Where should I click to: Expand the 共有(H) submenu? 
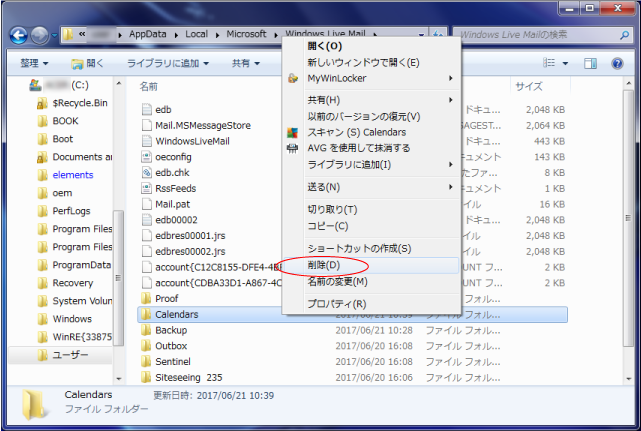(450, 100)
